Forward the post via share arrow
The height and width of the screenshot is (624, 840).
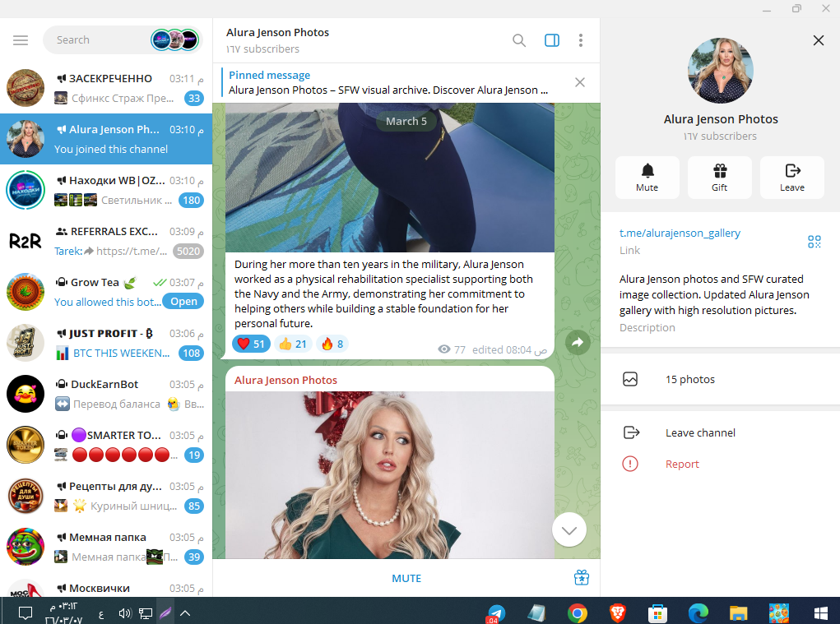(x=578, y=343)
